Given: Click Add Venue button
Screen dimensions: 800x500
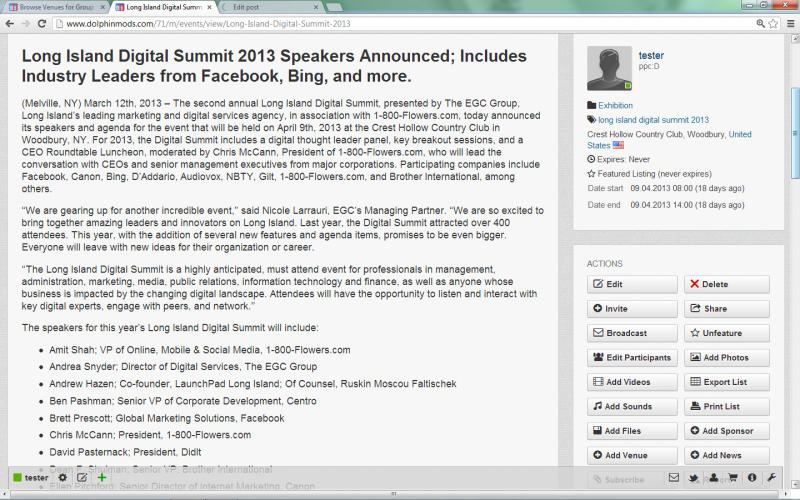Looking at the screenshot, I should pyautogui.click(x=632, y=456).
